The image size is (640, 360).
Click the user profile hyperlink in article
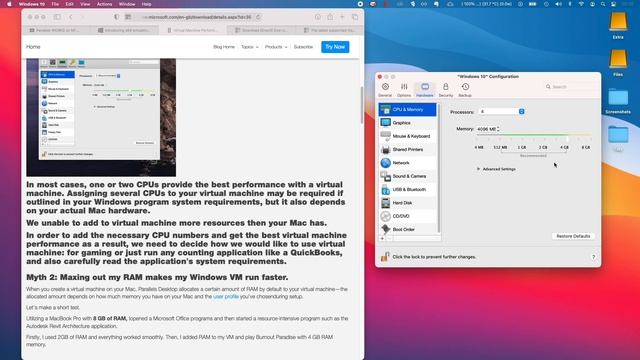[226, 296]
